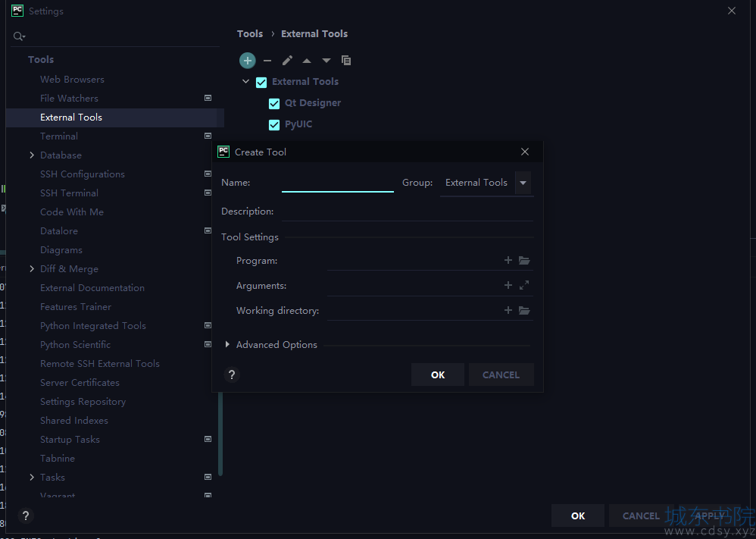756x539 pixels.
Task: Select the Qt Designer tool row
Action: (x=313, y=103)
